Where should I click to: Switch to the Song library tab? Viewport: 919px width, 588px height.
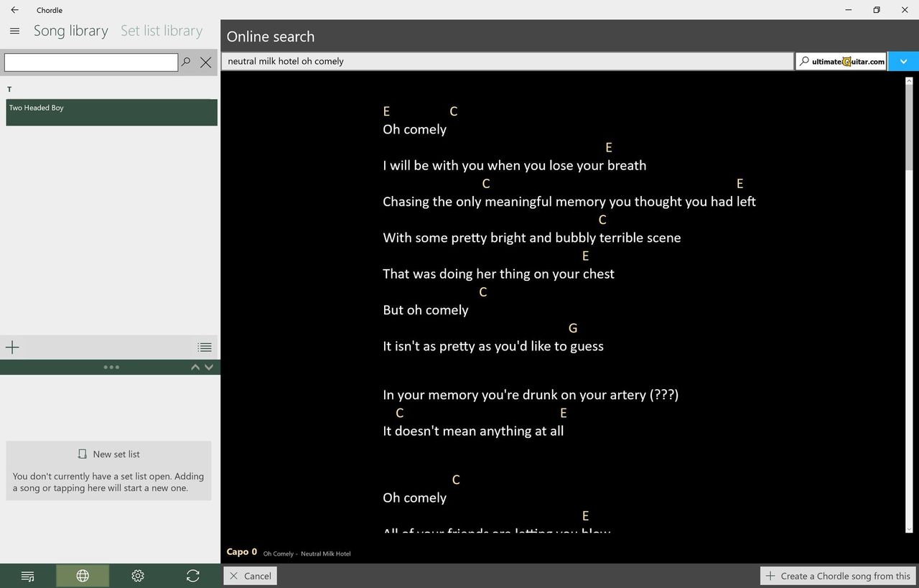pos(71,31)
